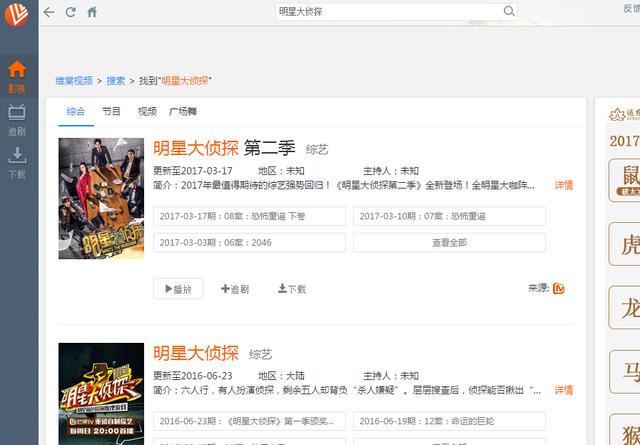Click the Mango TV source icon
640x445 pixels.
pyautogui.click(x=559, y=289)
